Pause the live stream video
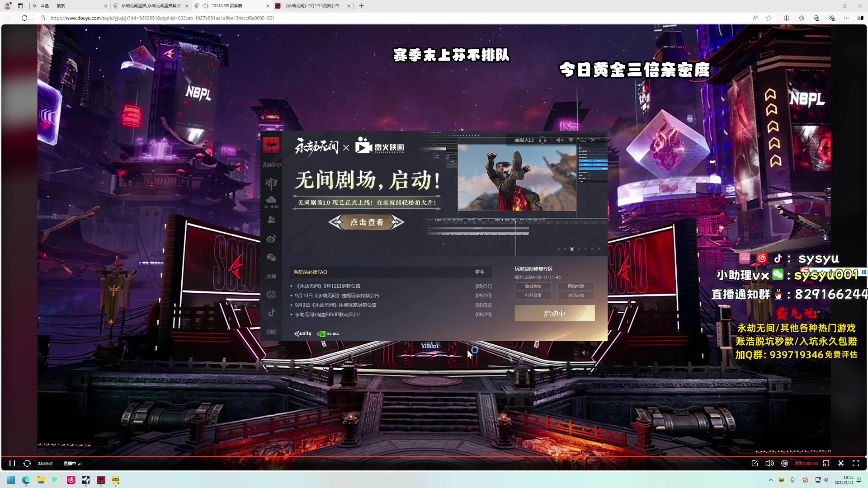This screenshot has width=868, height=488. click(x=12, y=464)
